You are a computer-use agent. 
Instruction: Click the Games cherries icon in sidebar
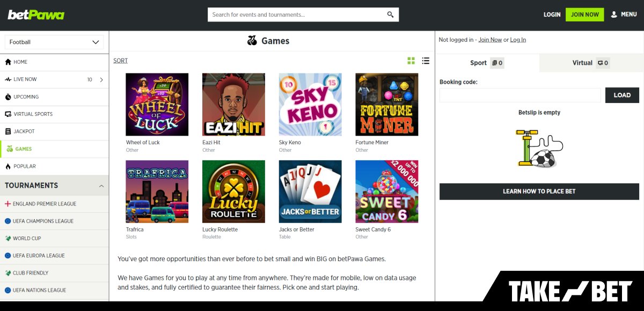pyautogui.click(x=10, y=149)
